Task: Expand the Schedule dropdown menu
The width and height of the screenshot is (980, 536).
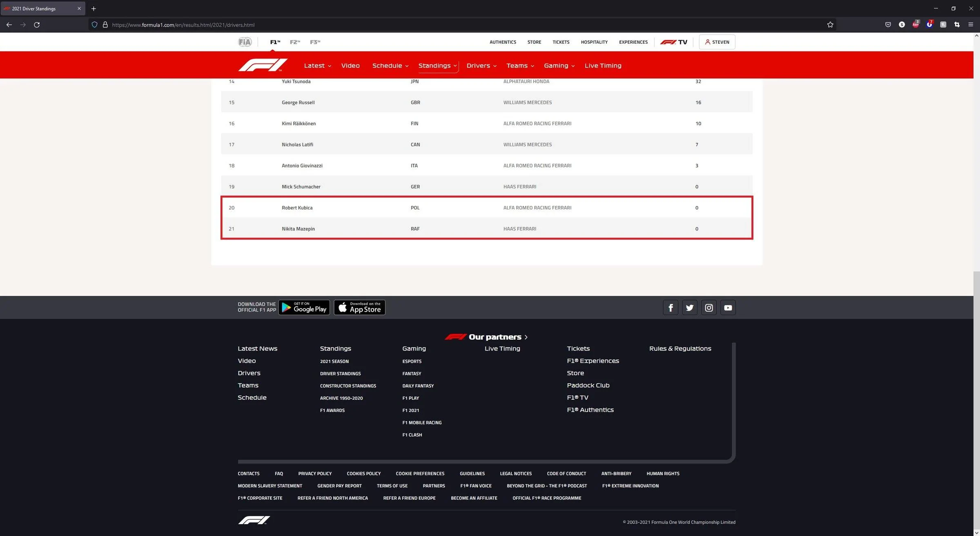Action: pos(390,66)
